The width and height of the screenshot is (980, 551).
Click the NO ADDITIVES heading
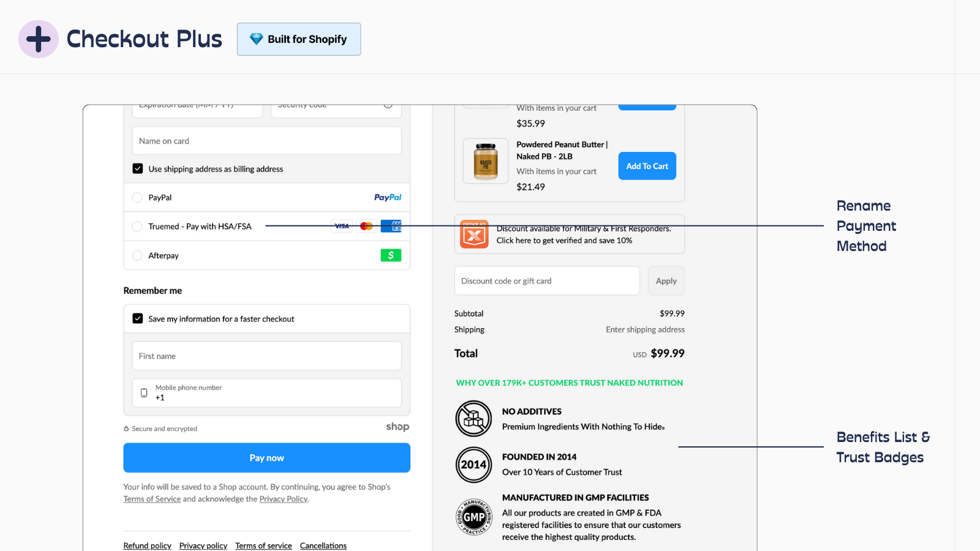(532, 411)
